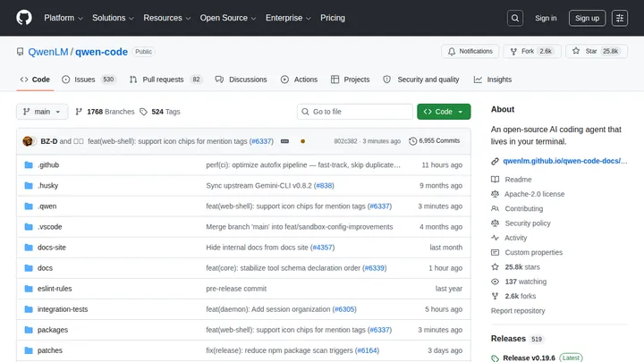This screenshot has width=644, height=362.
Task: Open the .vscode folder
Action: [50, 227]
